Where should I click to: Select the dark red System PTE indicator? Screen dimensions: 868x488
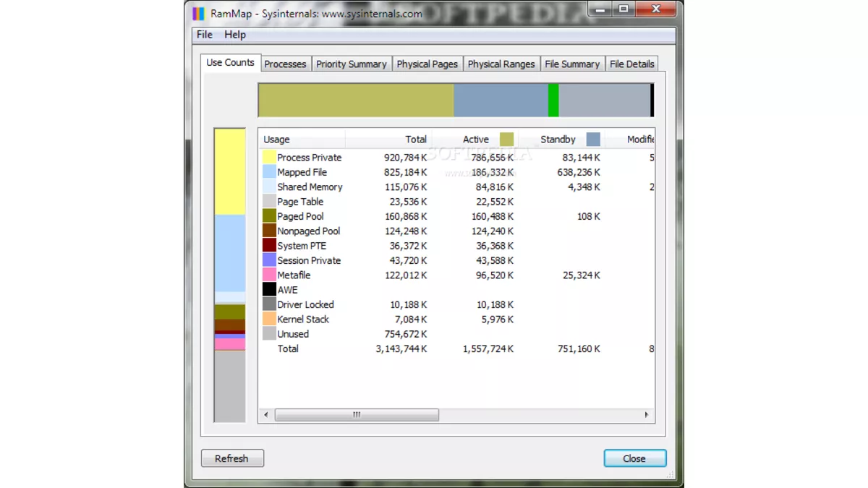[x=270, y=245]
